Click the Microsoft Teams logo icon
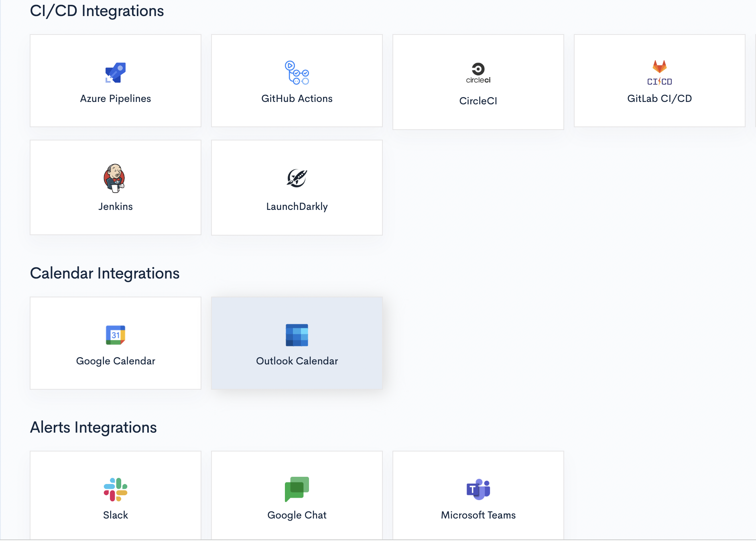Screen dimensions: 756x541 point(478,489)
